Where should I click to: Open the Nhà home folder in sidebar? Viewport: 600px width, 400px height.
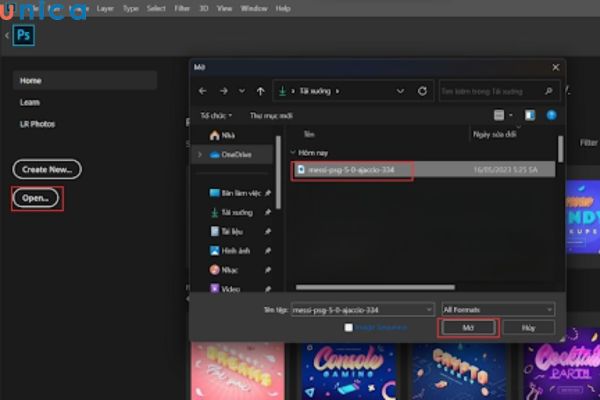tap(226, 135)
